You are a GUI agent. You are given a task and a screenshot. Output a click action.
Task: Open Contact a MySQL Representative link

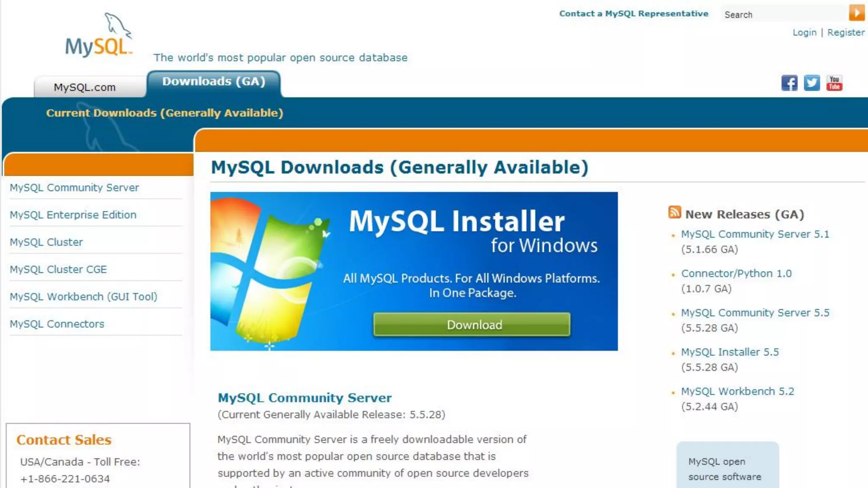click(634, 14)
